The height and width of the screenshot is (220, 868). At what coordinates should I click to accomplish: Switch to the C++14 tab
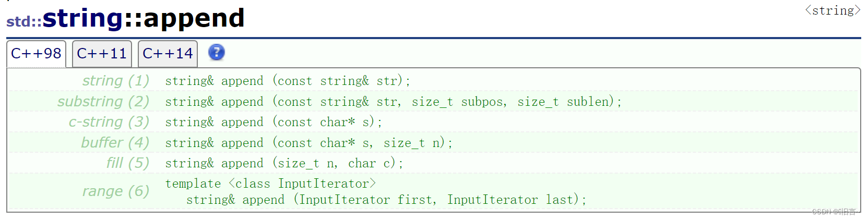(x=168, y=54)
